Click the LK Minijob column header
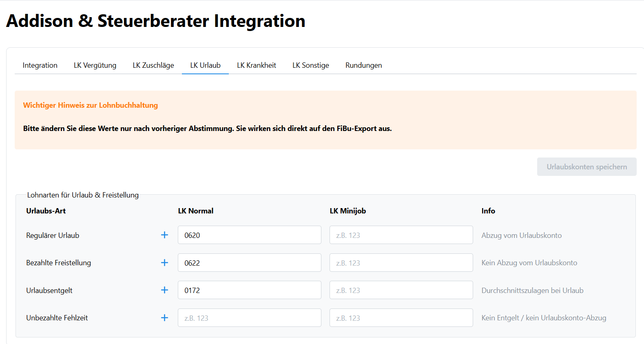The image size is (644, 344). (x=348, y=211)
